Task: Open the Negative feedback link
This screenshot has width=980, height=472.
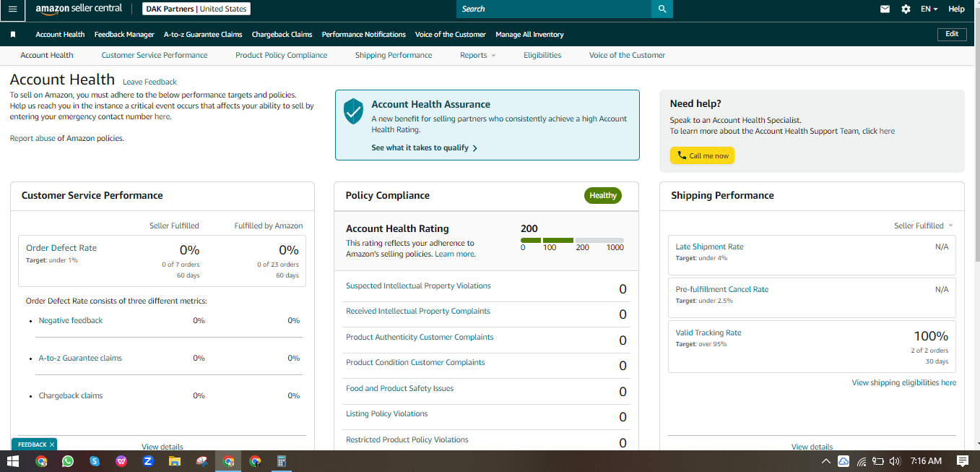Action: point(71,320)
